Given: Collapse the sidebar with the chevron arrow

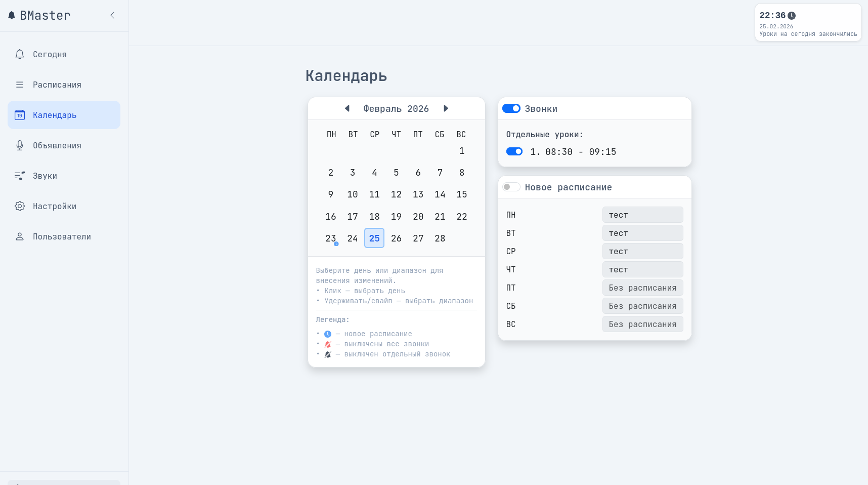Looking at the screenshot, I should pos(112,15).
